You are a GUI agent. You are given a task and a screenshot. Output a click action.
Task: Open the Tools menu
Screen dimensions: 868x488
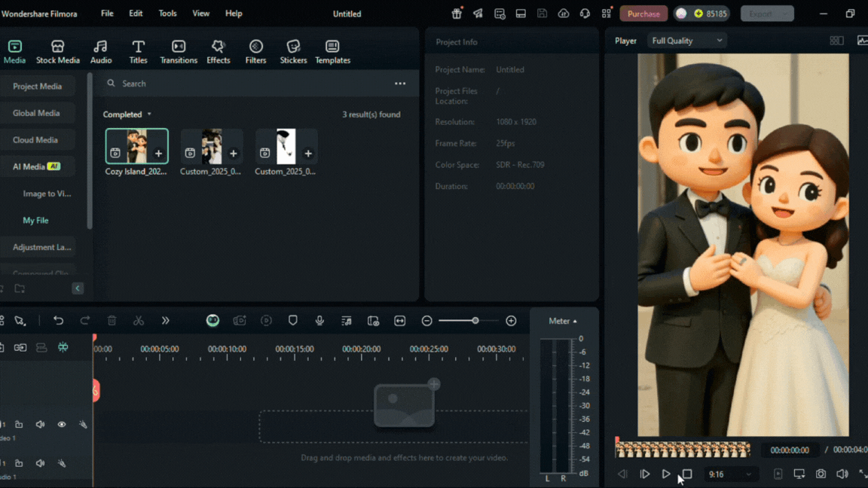[x=167, y=14]
